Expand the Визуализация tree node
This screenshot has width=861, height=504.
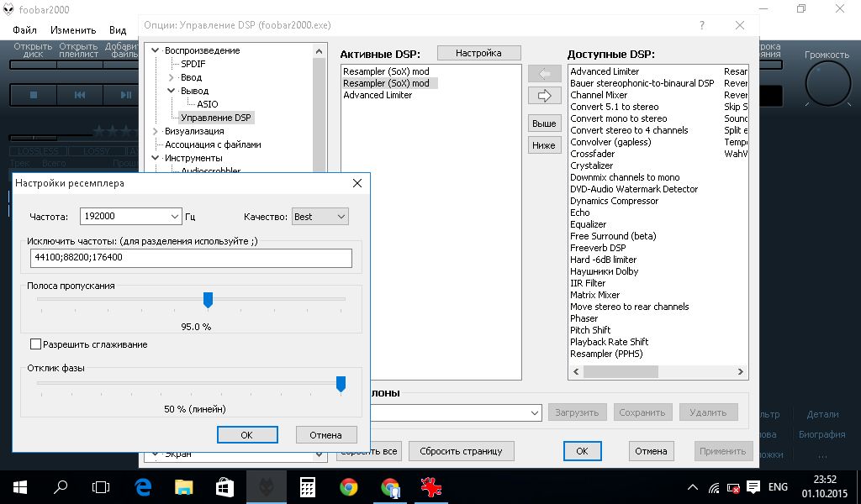156,131
